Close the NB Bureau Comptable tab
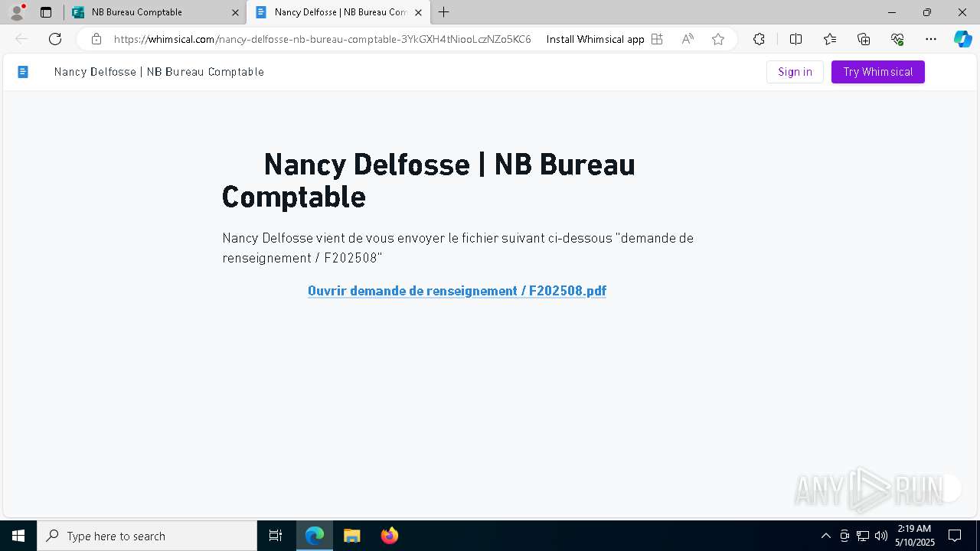This screenshot has width=980, height=551. point(235,12)
